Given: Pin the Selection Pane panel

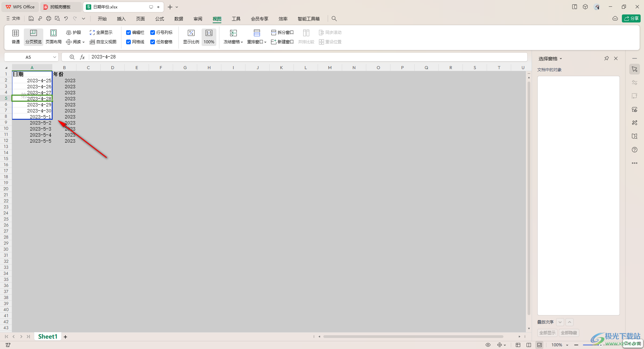Looking at the screenshot, I should (606, 58).
